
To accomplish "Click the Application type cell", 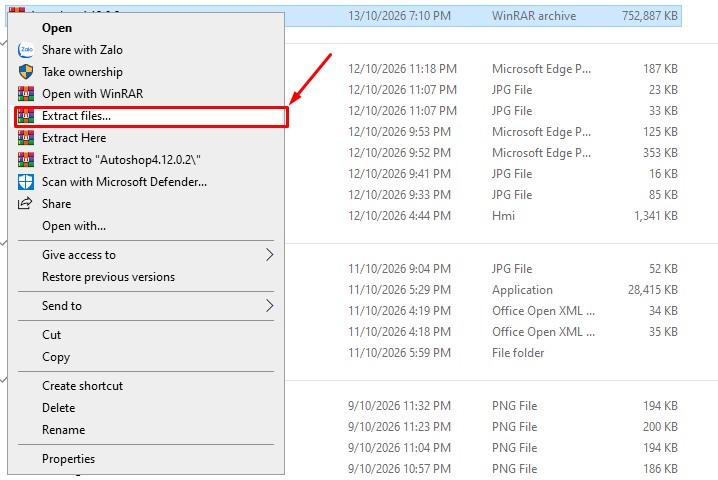I will pyautogui.click(x=522, y=290).
